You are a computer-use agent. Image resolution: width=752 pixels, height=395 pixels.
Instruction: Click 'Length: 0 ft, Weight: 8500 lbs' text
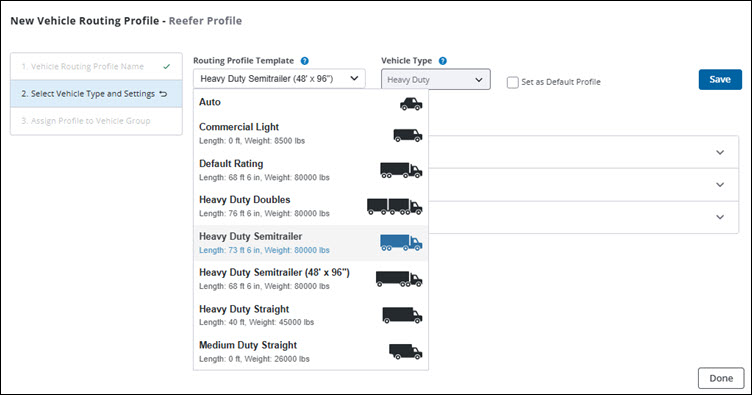coord(252,141)
